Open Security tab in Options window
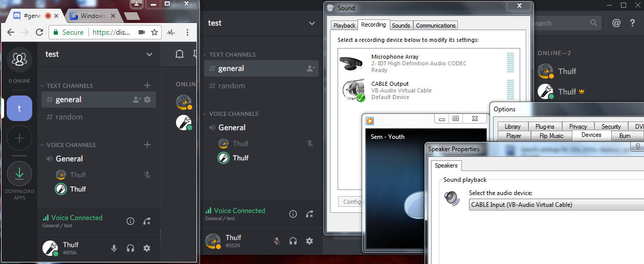Image resolution: width=644 pixels, height=264 pixels. [611, 127]
